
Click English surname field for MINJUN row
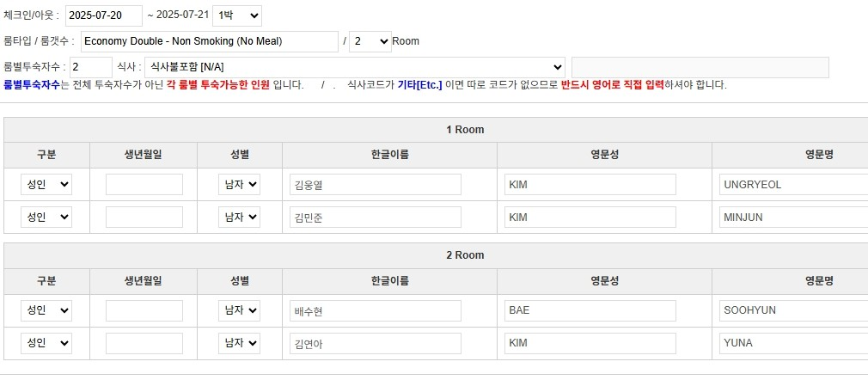click(590, 218)
